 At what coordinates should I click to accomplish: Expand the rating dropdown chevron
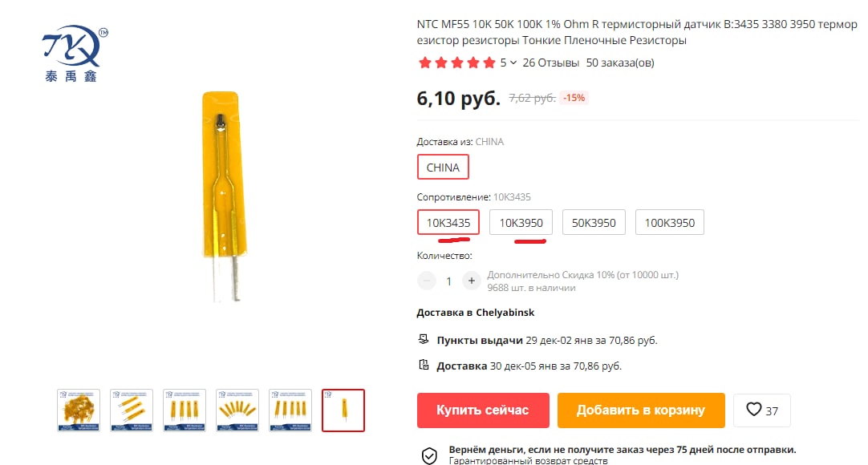pos(513,63)
